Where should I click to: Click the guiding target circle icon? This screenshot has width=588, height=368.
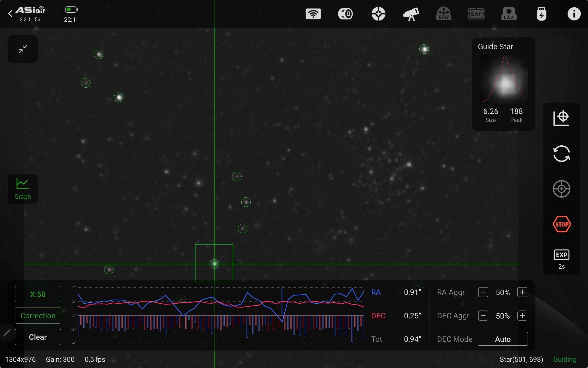(x=562, y=189)
